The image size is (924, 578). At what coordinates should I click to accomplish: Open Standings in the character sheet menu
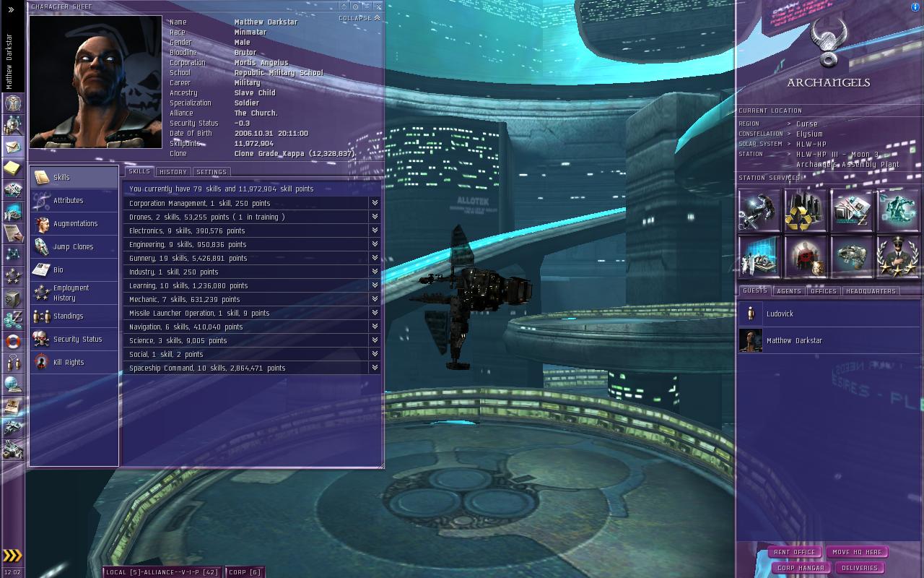pyautogui.click(x=74, y=316)
